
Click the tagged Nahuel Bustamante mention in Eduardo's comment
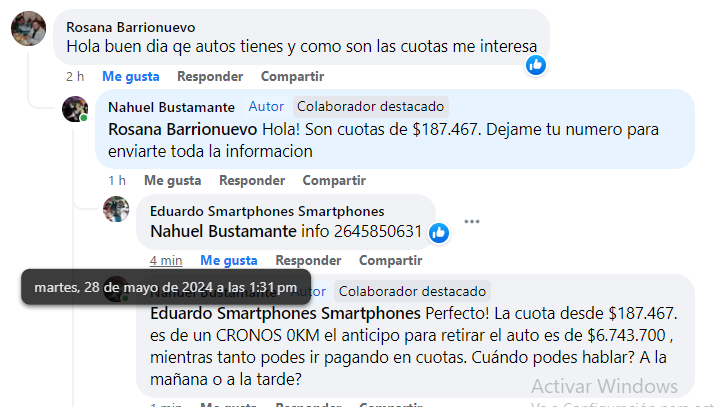224,231
